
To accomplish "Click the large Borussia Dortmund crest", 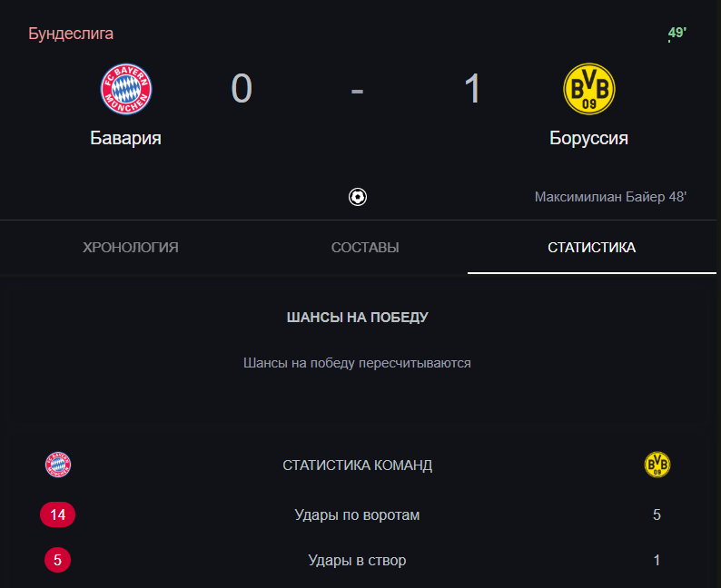I will tap(588, 89).
